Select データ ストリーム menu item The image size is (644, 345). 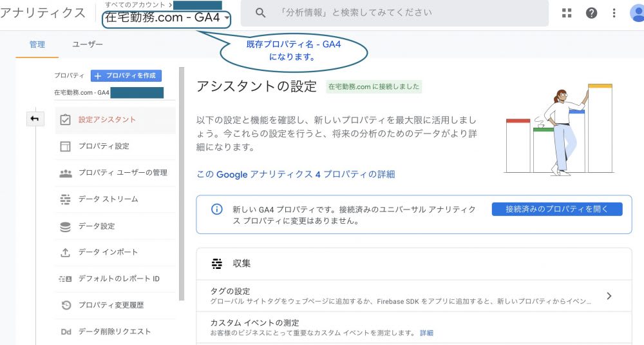(115, 199)
